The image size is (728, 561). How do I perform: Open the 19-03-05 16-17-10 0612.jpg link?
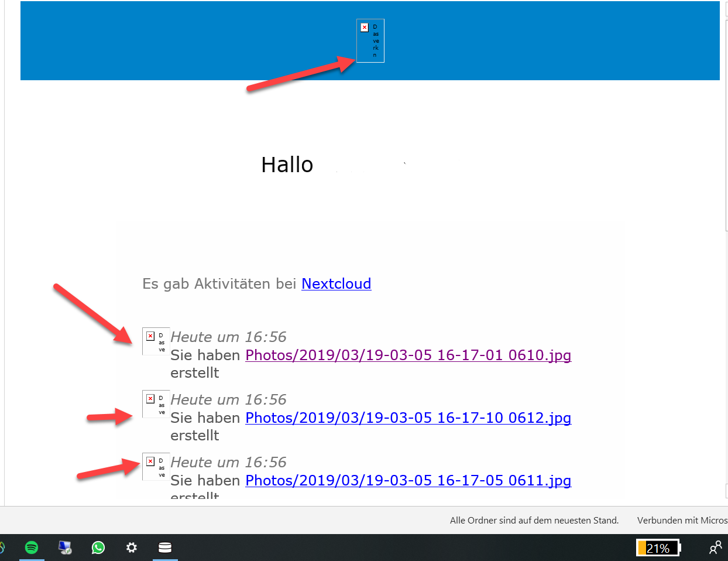[x=408, y=418]
